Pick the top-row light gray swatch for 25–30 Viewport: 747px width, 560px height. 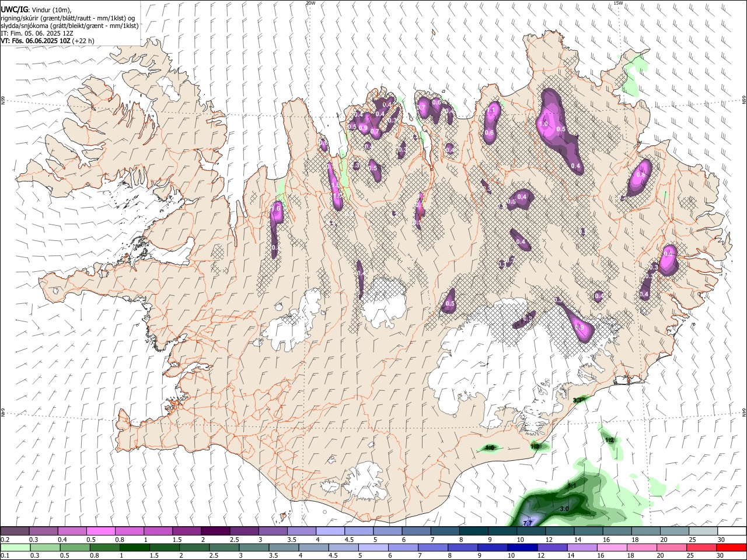point(704,531)
